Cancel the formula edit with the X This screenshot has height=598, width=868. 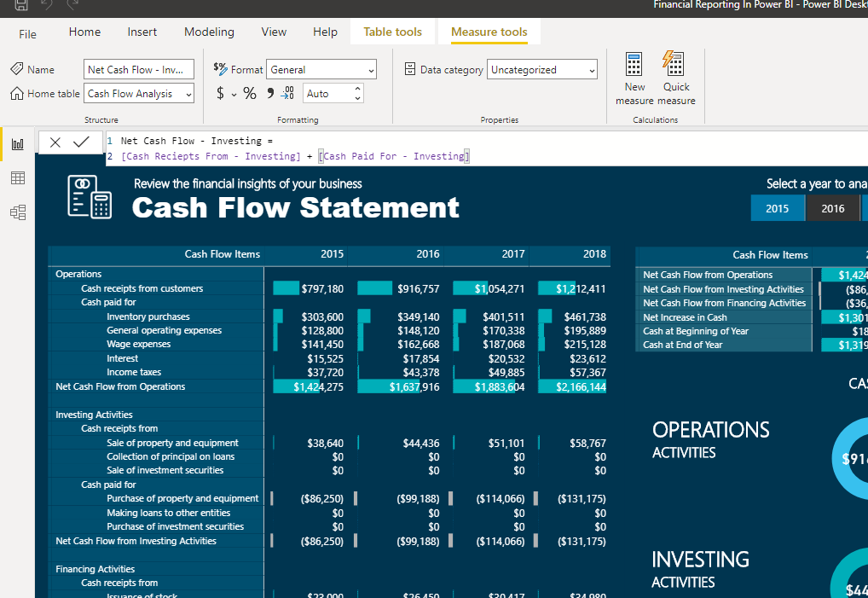pos(55,142)
